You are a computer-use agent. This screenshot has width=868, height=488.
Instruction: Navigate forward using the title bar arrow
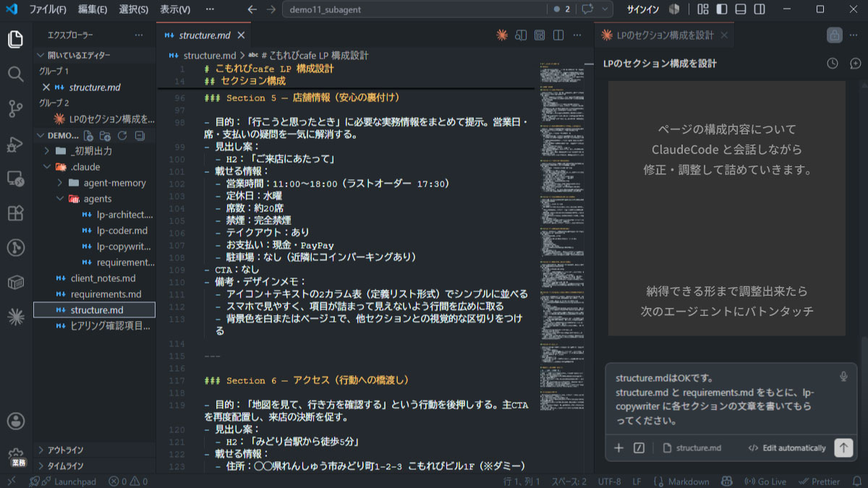click(x=271, y=9)
